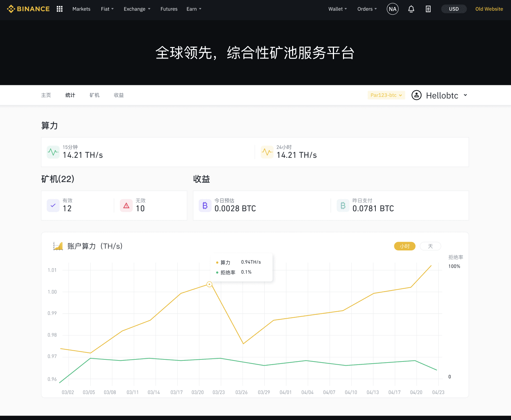The image size is (511, 420).
Task: Click yesterday's payment Bitcoin icon
Action: pyautogui.click(x=343, y=205)
